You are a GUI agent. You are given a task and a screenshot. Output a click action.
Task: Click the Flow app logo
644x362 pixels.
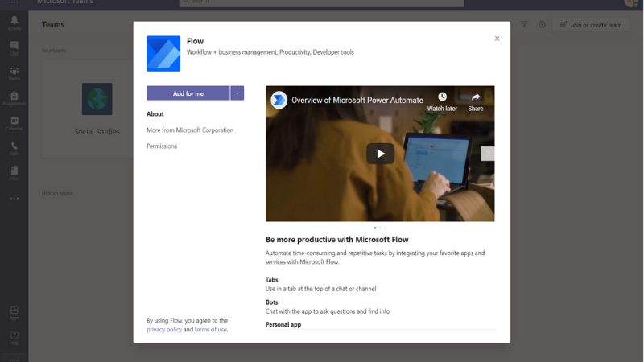(163, 53)
